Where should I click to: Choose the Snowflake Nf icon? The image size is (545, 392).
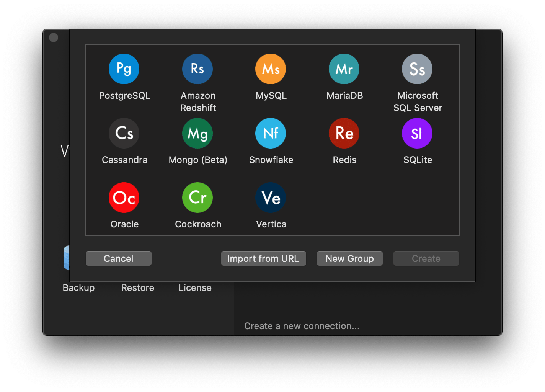pyautogui.click(x=271, y=133)
